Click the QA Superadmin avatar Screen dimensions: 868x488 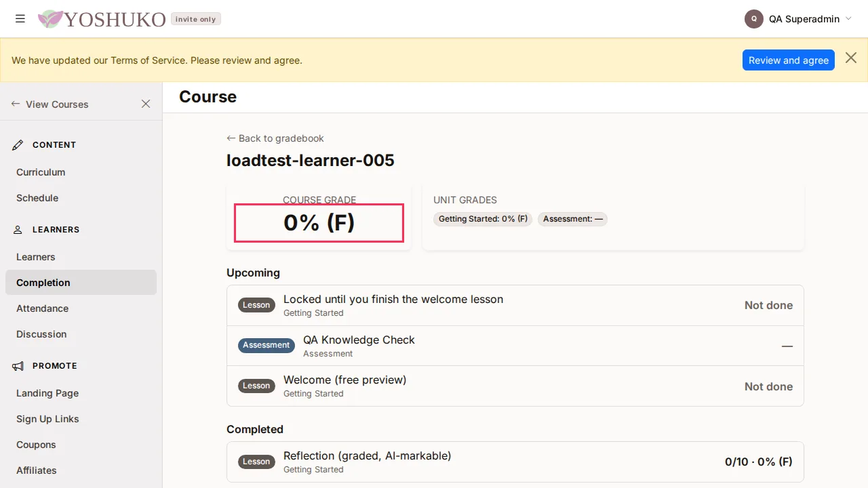click(754, 19)
